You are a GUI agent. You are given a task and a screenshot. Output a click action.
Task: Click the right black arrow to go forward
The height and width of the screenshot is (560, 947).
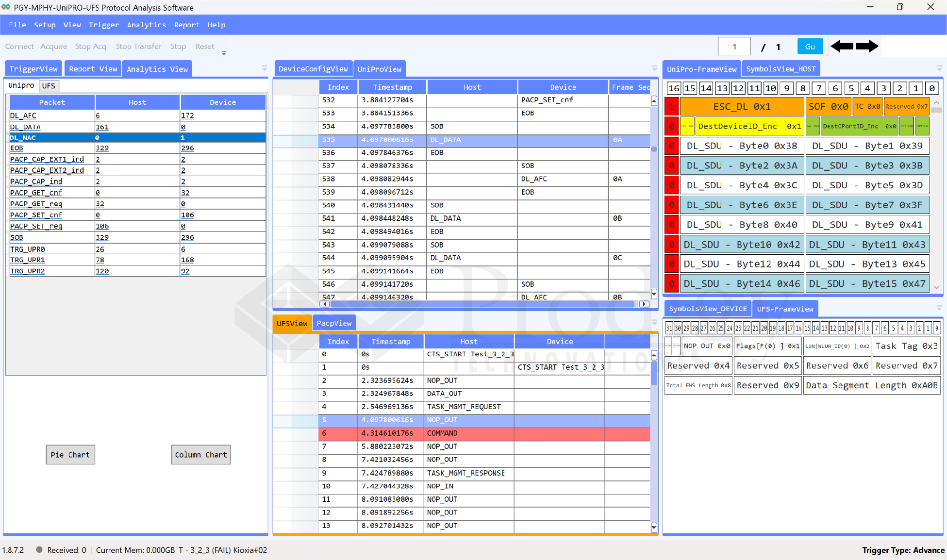(x=867, y=47)
